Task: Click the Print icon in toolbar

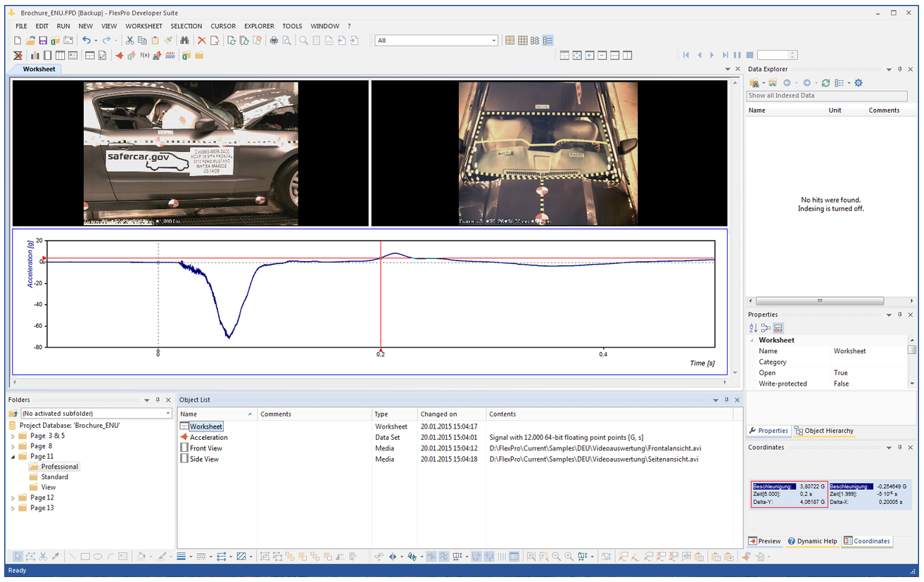Action: click(x=274, y=41)
